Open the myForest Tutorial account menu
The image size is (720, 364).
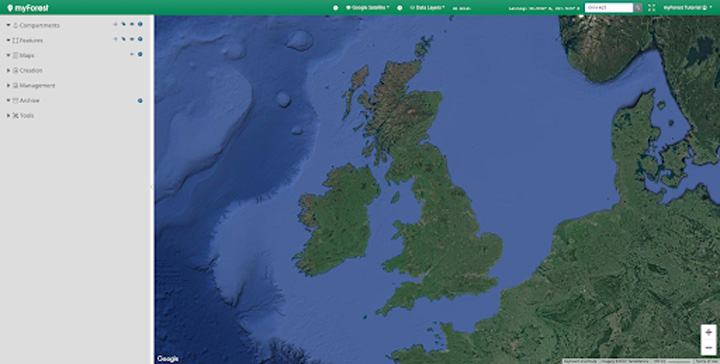[687, 8]
